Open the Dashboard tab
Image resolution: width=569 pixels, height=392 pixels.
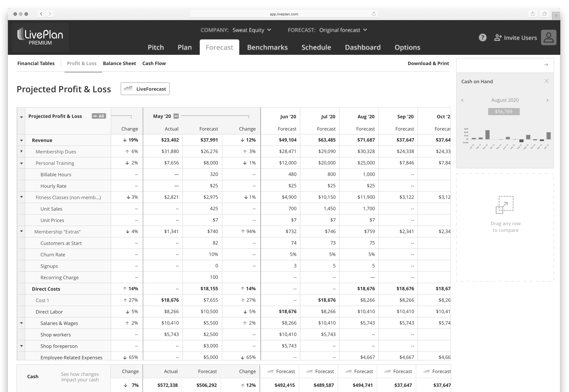tap(363, 47)
